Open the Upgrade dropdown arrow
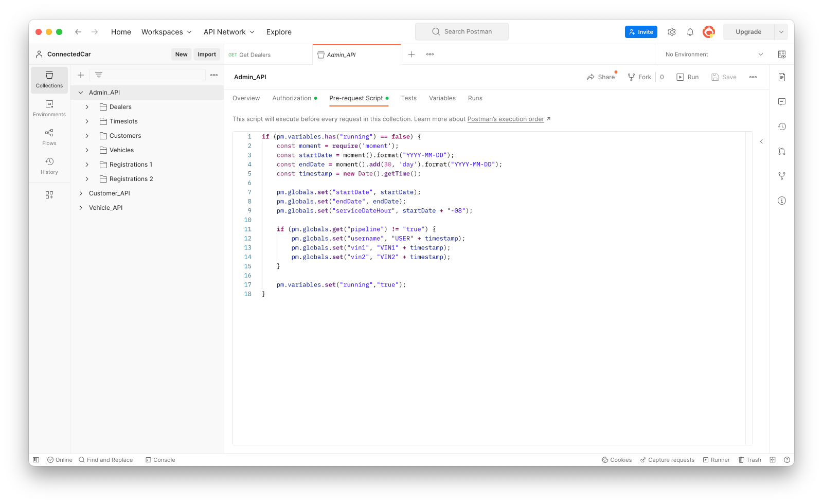This screenshot has width=823, height=504. point(781,32)
